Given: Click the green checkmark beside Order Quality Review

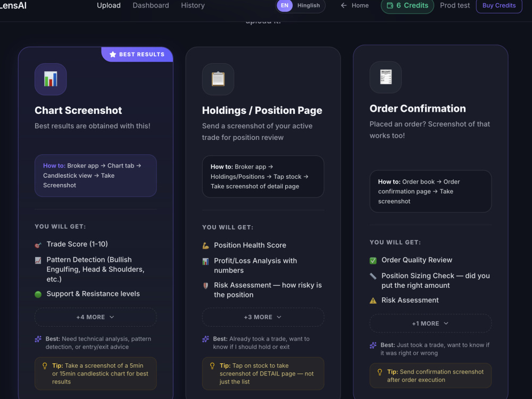Looking at the screenshot, I should [373, 261].
